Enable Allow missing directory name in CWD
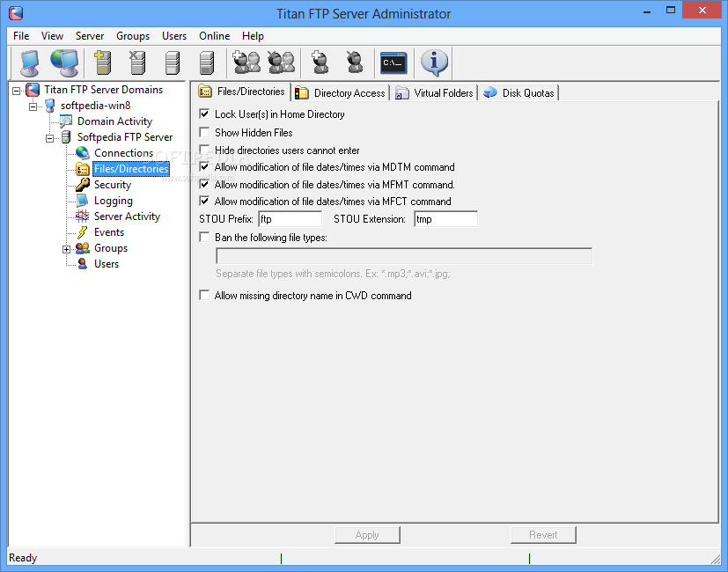Screen dimensions: 728x572 [204, 296]
